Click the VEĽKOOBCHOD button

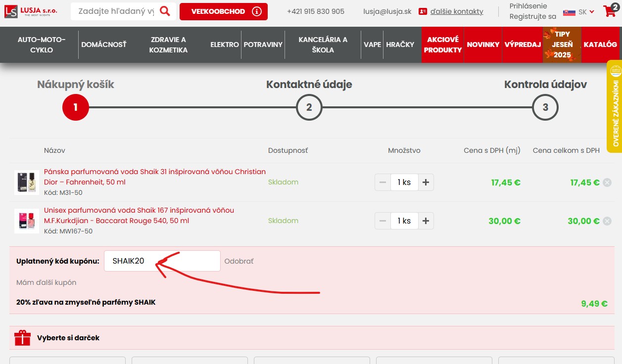pos(223,11)
